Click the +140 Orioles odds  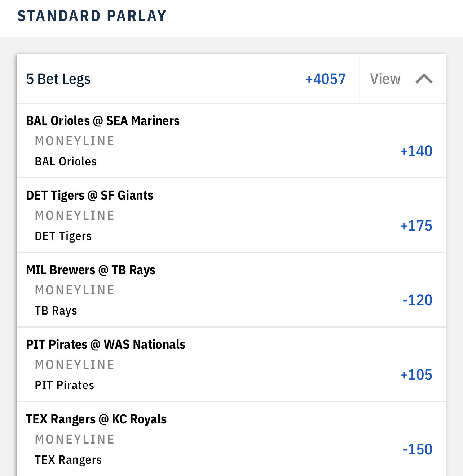416,151
